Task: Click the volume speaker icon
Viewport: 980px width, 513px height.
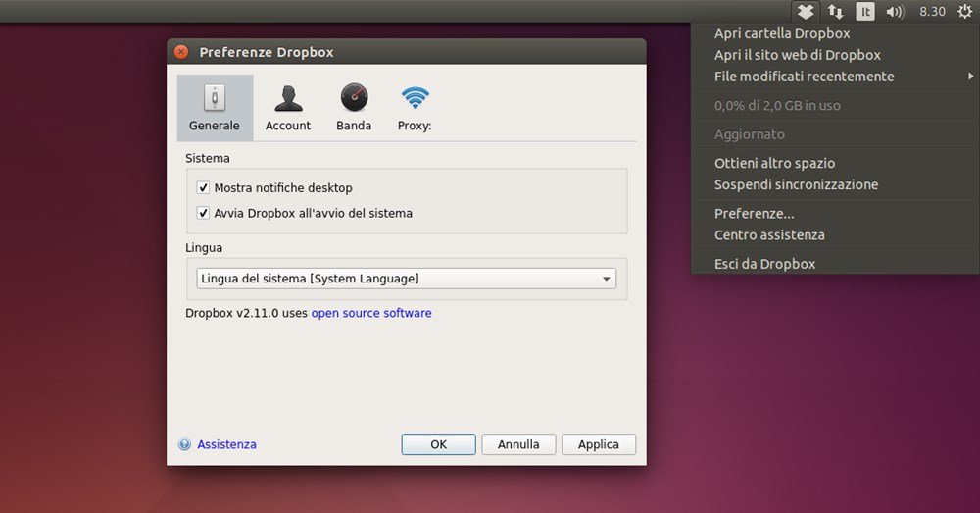Action: (x=894, y=12)
